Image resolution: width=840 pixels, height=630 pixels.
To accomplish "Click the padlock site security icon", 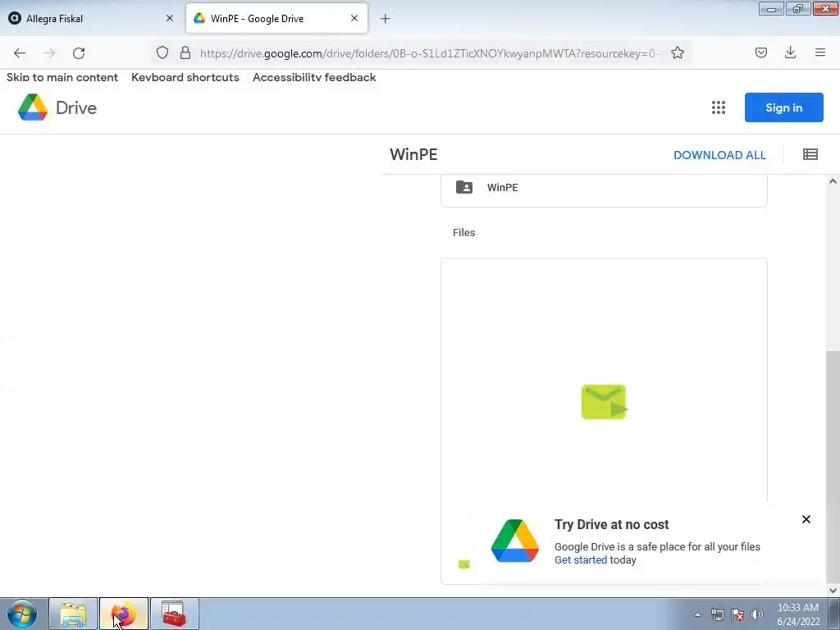I will click(x=185, y=52).
